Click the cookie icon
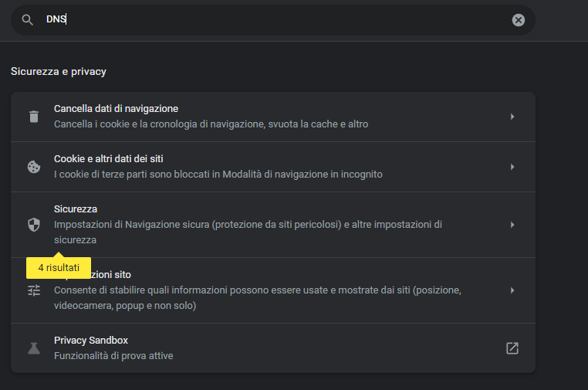588x390 pixels. (x=33, y=167)
